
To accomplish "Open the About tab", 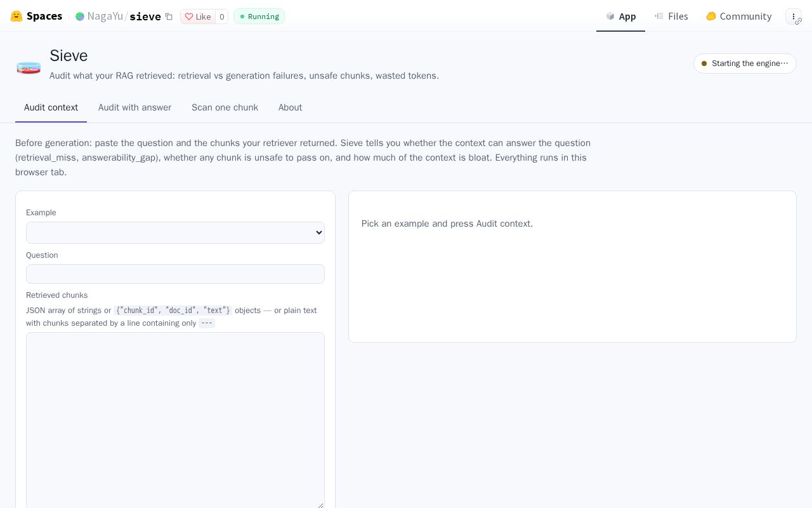I will (x=290, y=107).
